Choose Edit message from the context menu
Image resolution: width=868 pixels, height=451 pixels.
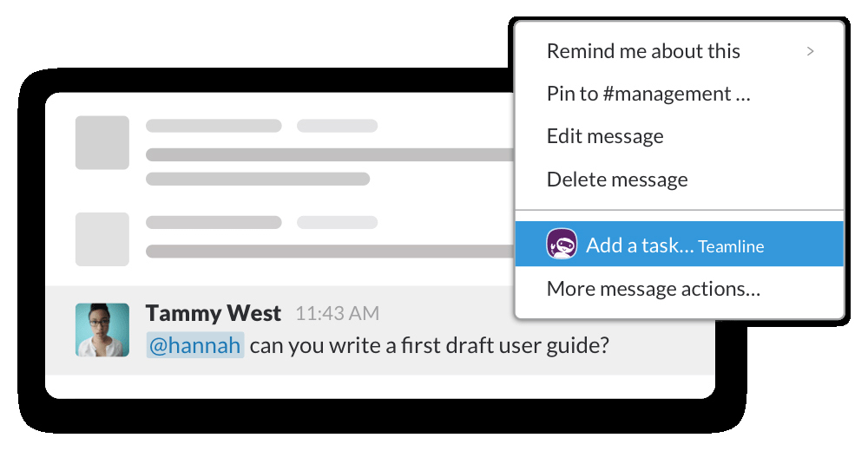click(x=605, y=136)
